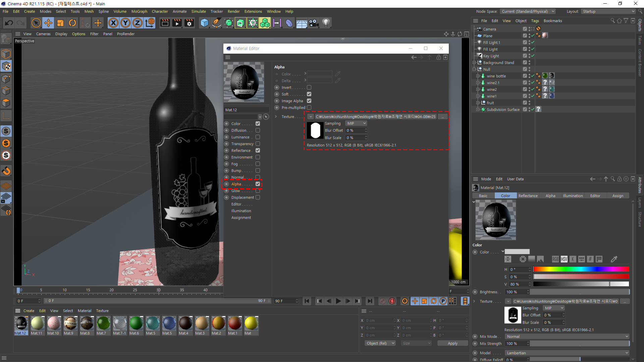Expand the wine bottle object tree
Viewport: 644px width, 362px height.
[478, 76]
